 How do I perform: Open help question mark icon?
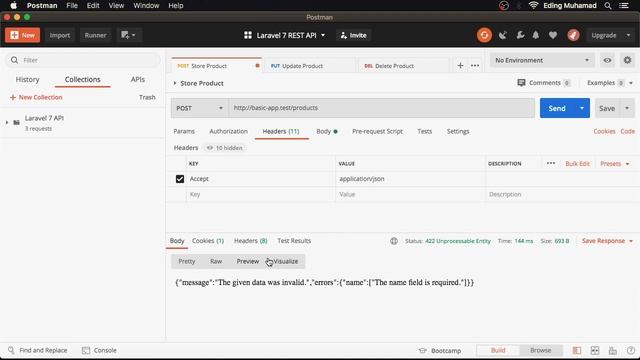coord(631,350)
